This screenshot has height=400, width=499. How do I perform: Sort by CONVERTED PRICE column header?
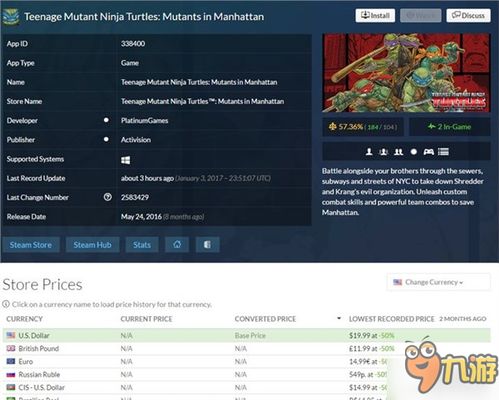pyautogui.click(x=265, y=319)
